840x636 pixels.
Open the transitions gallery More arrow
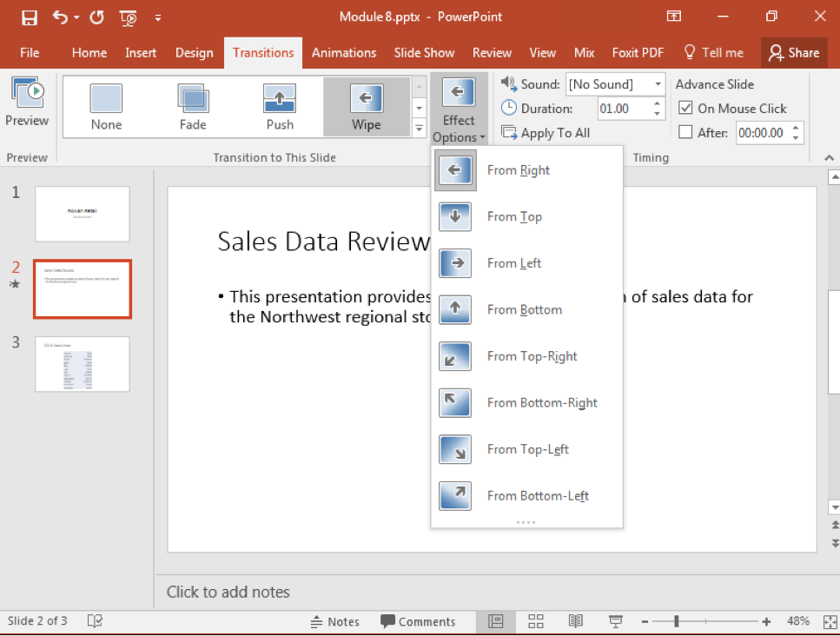[x=418, y=126]
